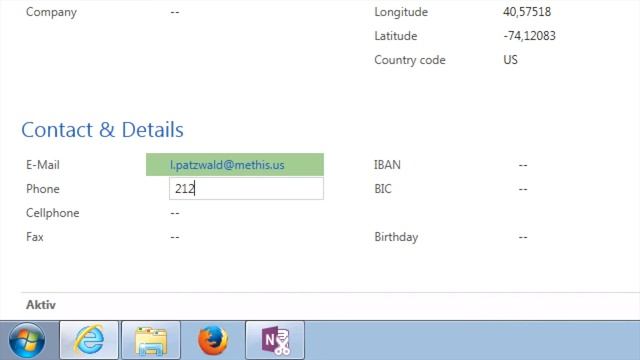Launch Firefox from the taskbar

point(213,340)
